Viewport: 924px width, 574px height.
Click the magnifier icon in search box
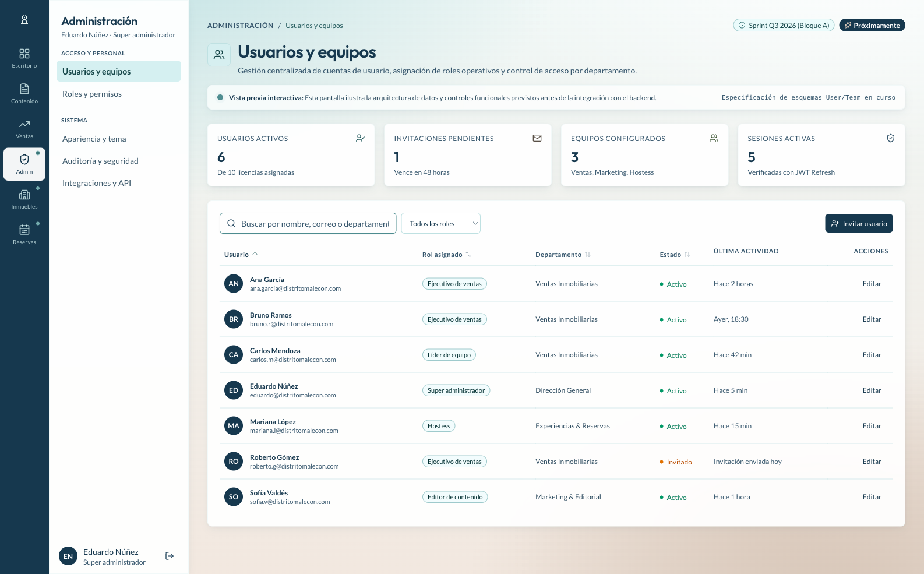pos(231,223)
